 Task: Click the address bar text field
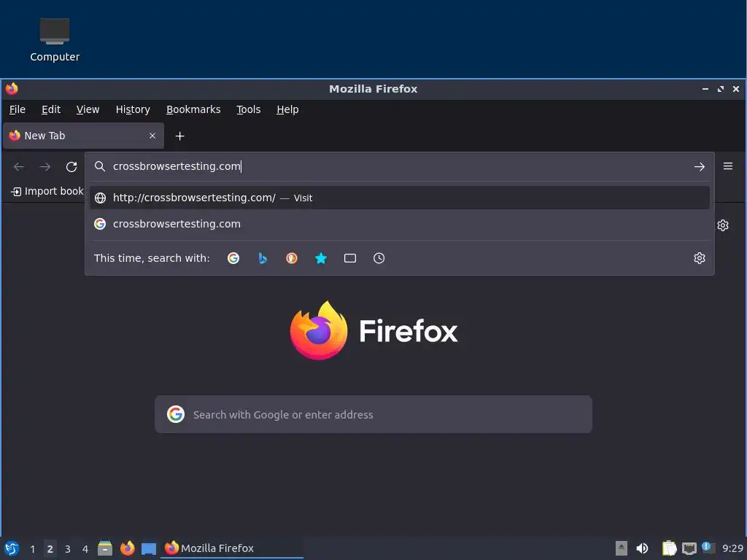[400, 166]
